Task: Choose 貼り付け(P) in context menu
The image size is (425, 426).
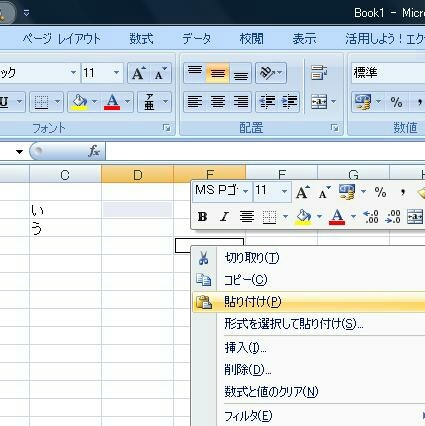Action: pos(309,302)
